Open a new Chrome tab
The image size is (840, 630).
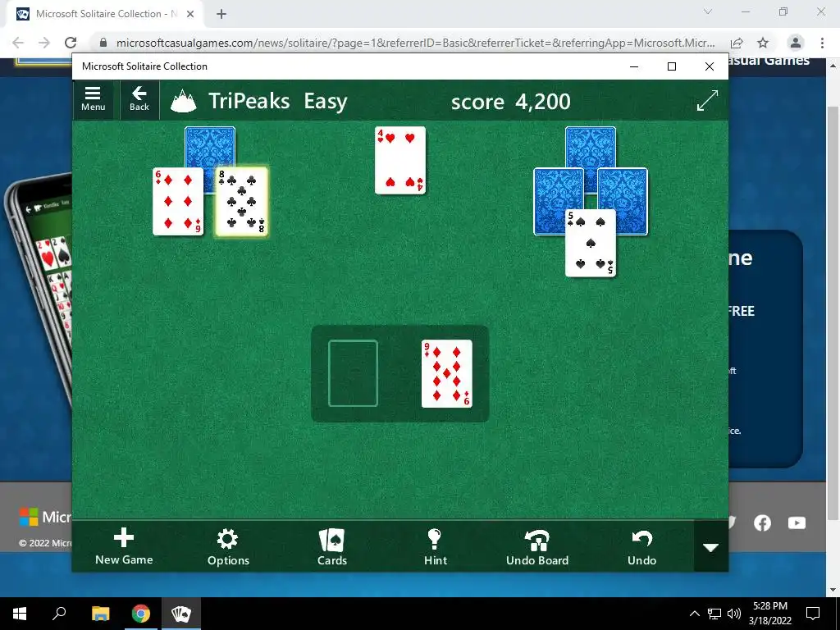pos(221,14)
